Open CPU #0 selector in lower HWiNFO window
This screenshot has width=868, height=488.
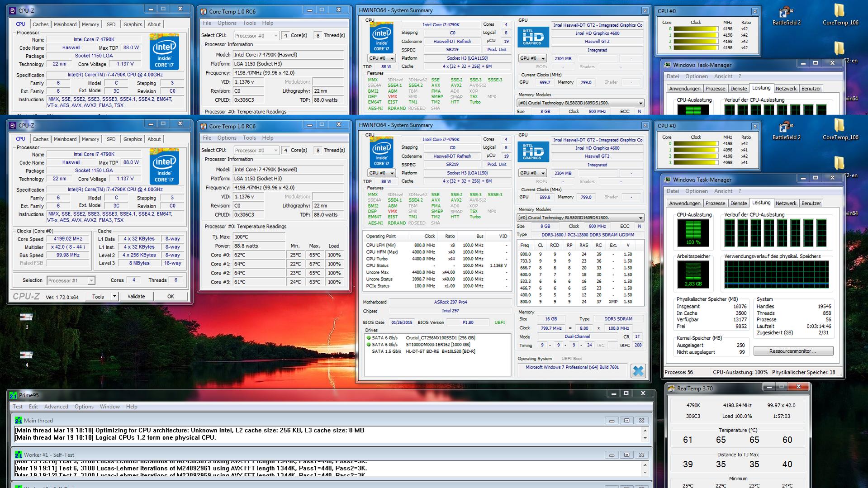point(381,173)
